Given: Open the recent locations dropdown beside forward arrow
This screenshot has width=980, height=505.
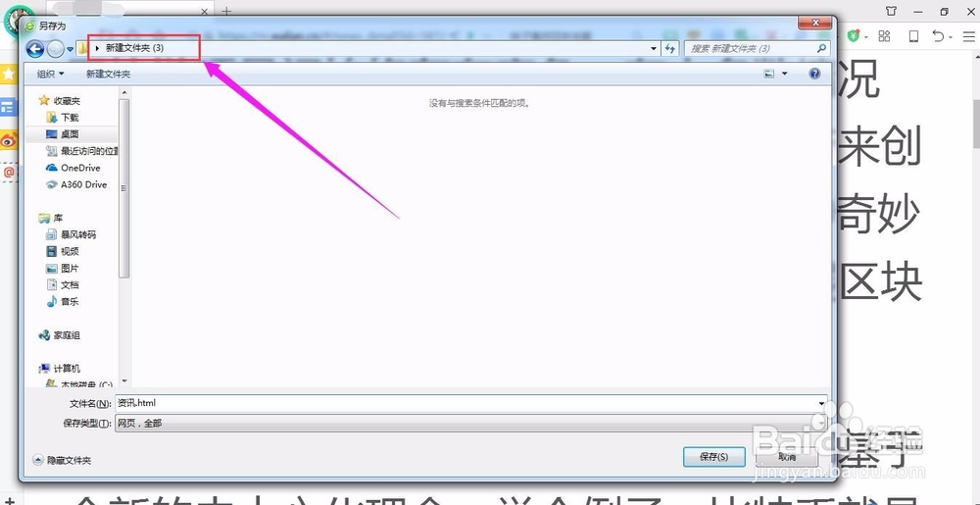Looking at the screenshot, I should 70,49.
